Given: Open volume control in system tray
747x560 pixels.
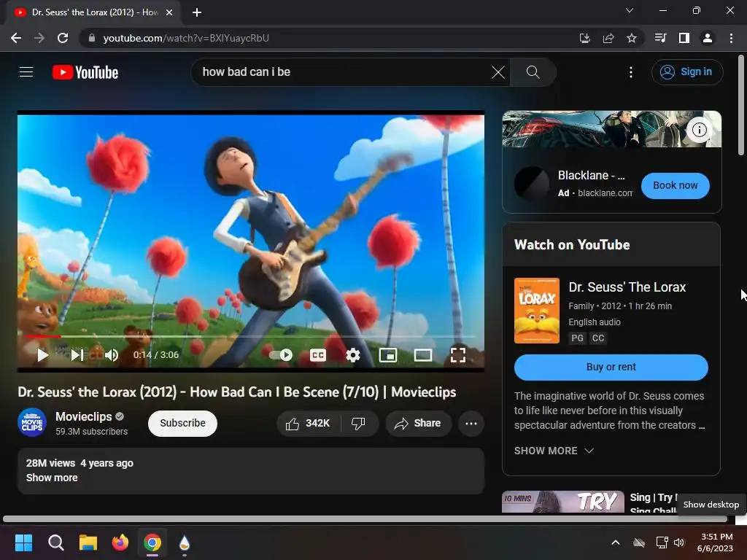Looking at the screenshot, I should click(x=679, y=542).
